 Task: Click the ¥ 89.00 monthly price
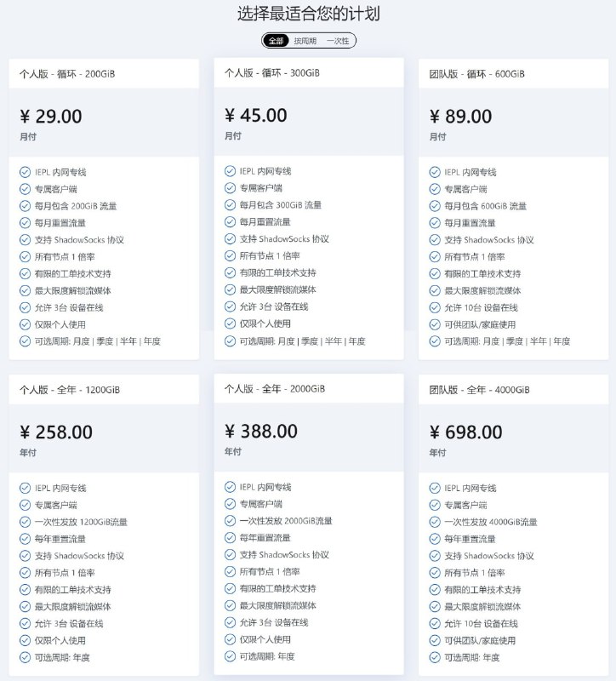[x=460, y=117]
